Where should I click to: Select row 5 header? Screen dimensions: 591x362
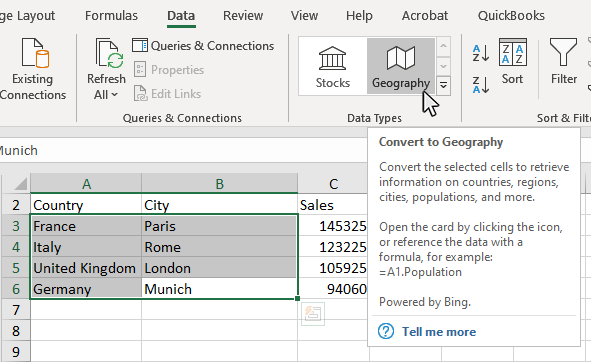15,268
